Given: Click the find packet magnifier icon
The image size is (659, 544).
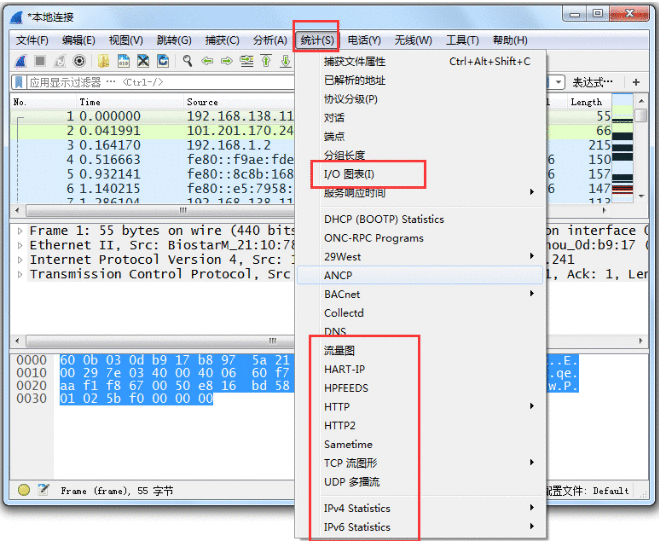Looking at the screenshot, I should (187, 61).
